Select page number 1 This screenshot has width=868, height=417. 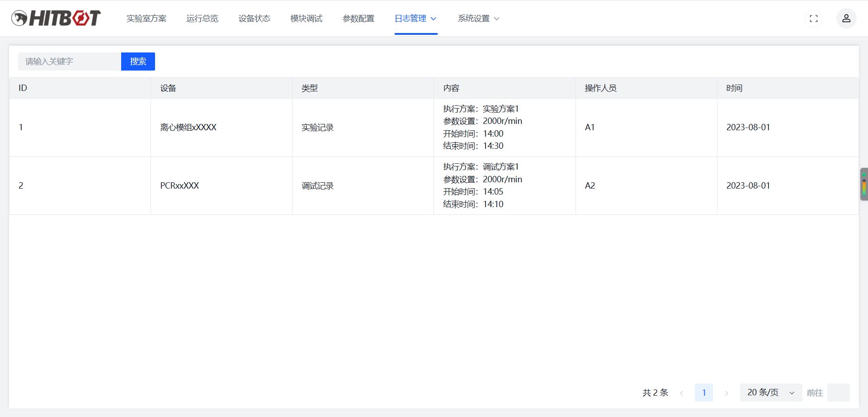704,393
